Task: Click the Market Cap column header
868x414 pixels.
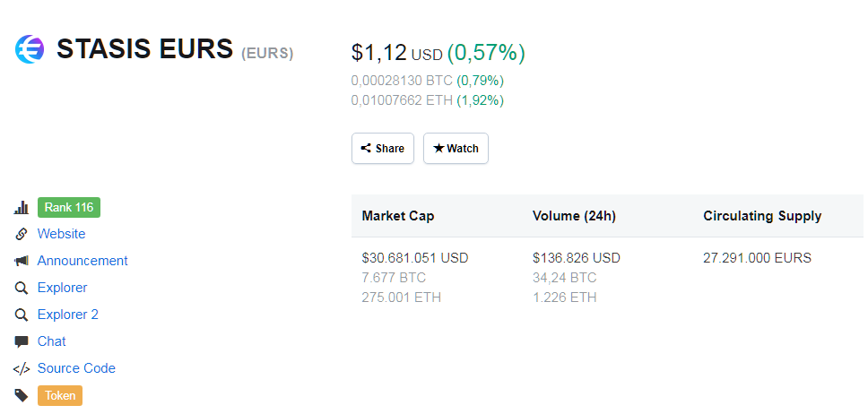Action: tap(398, 216)
